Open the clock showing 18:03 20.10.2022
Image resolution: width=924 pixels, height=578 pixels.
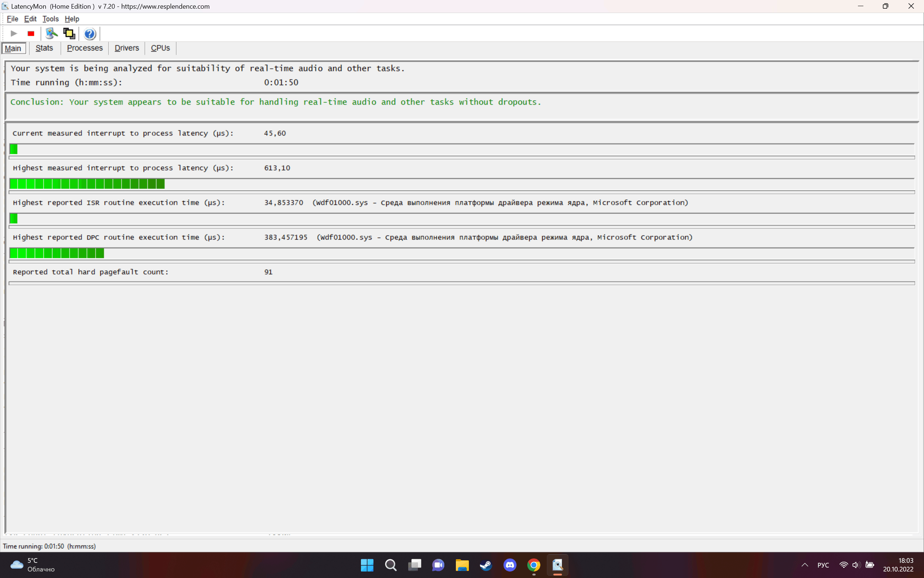point(898,565)
